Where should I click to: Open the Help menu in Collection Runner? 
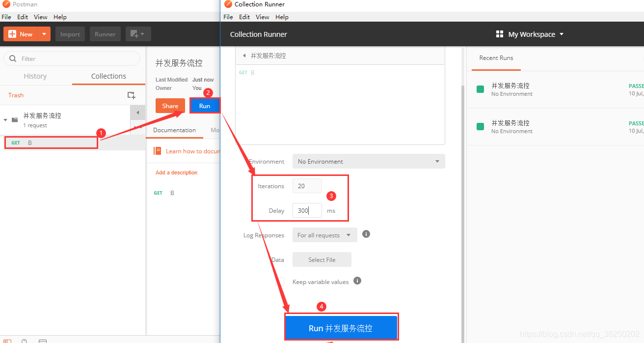click(x=282, y=17)
